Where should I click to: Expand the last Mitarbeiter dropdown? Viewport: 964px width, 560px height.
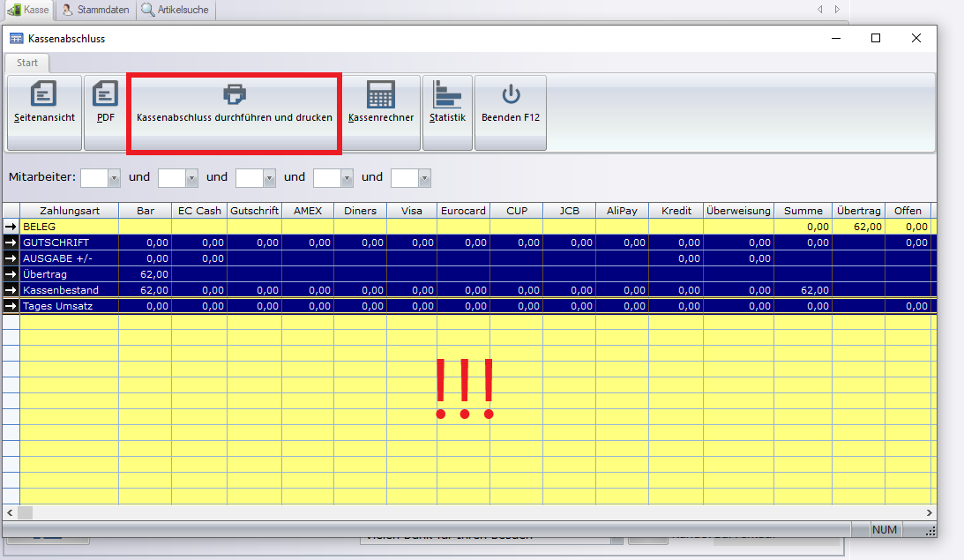click(424, 178)
